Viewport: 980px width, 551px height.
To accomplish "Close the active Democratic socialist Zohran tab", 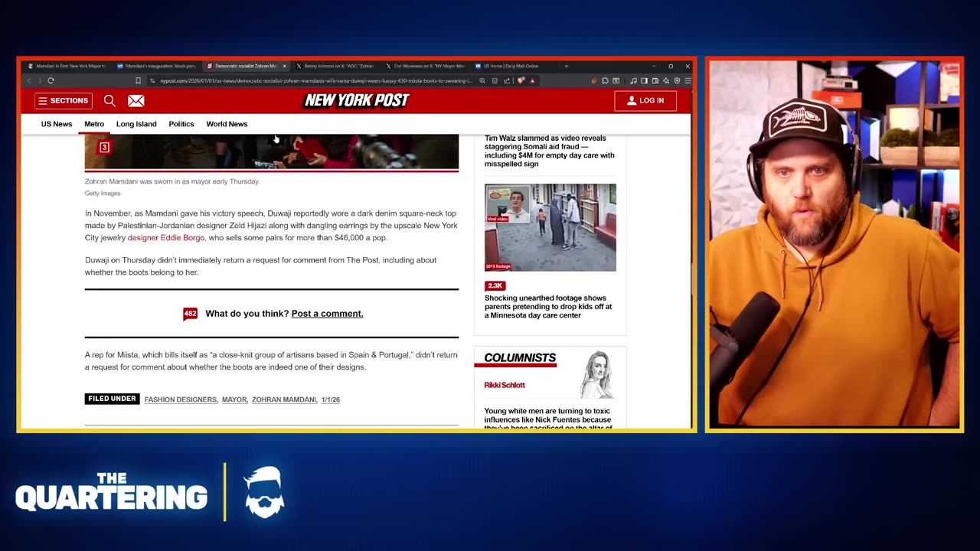I will 285,66.
